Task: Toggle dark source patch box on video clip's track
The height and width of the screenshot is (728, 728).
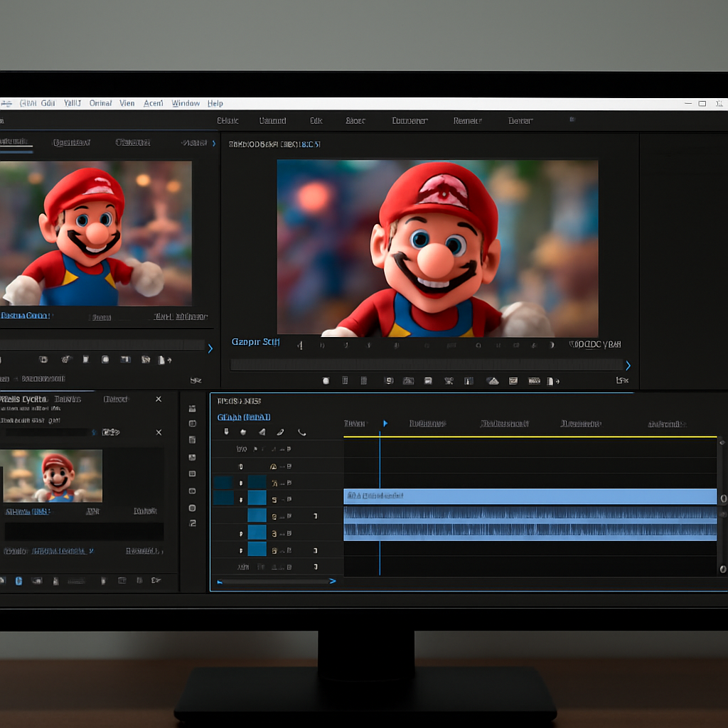Action: click(224, 498)
